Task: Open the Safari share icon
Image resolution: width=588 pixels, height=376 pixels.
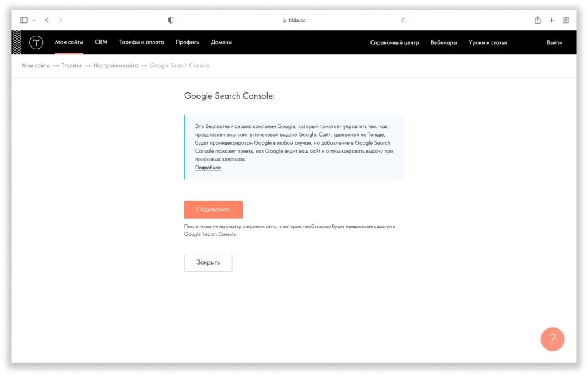Action: pos(537,20)
